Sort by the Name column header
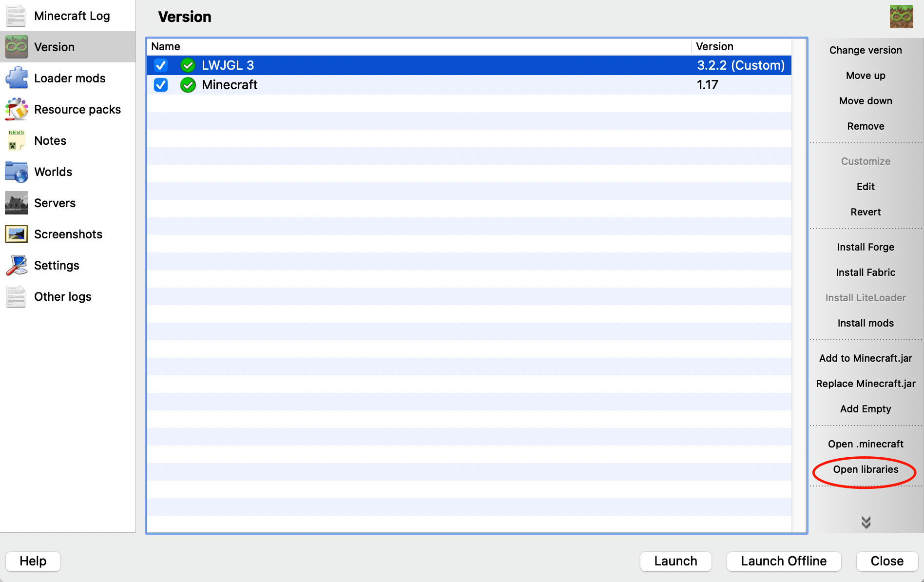The image size is (924, 582). click(419, 47)
